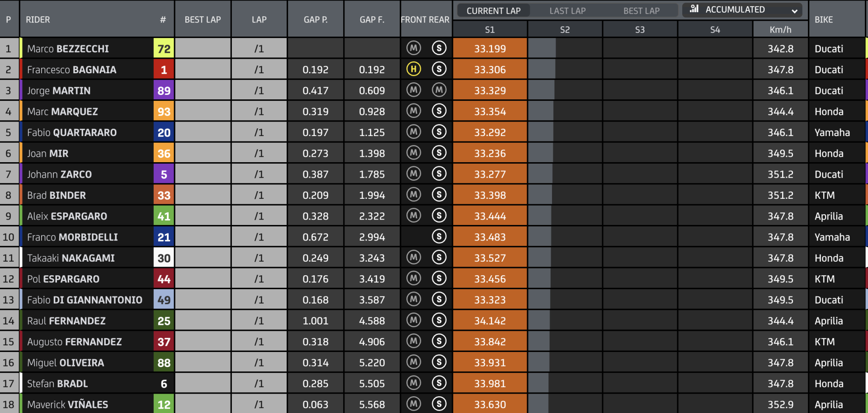Click Nakagami's Honda bike cell
This screenshot has height=413, width=868.
[x=836, y=258]
